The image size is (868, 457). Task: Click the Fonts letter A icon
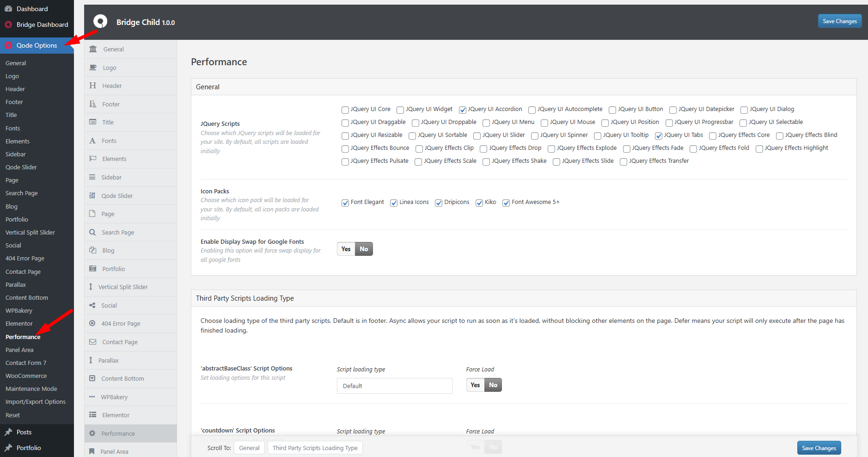92,141
